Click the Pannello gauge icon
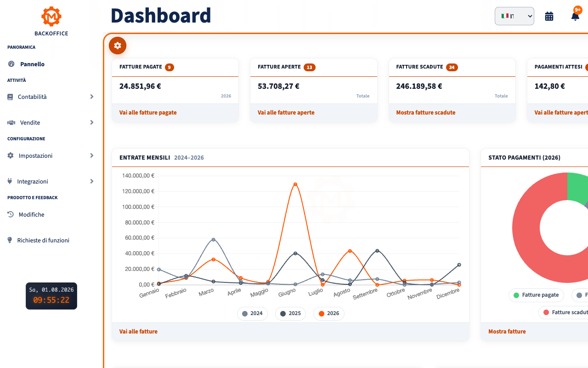 coord(11,64)
